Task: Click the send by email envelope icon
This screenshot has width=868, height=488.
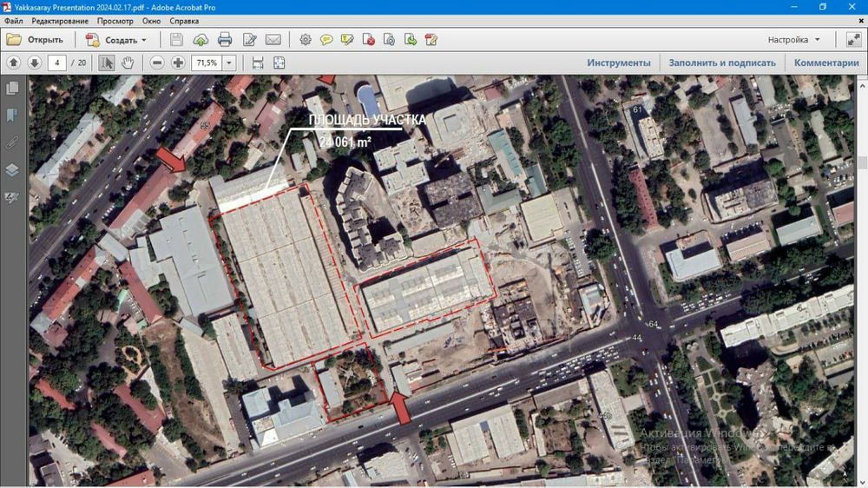Action: click(273, 40)
